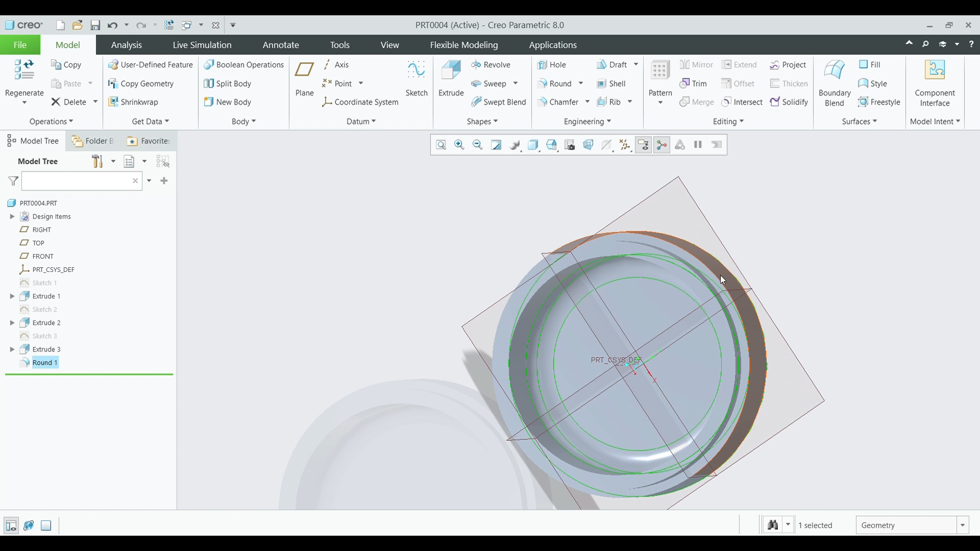Click the Regenerate icon
The image size is (980, 551).
click(x=24, y=70)
